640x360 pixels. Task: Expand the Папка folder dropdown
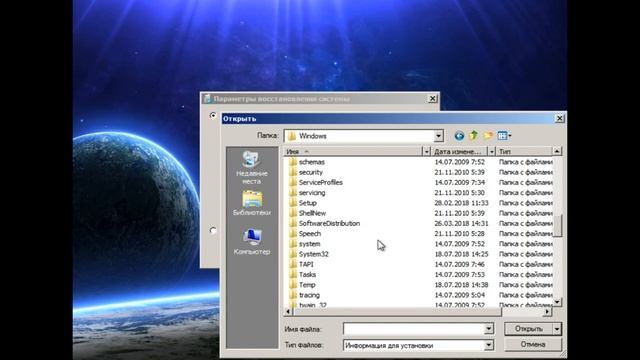[438, 136]
